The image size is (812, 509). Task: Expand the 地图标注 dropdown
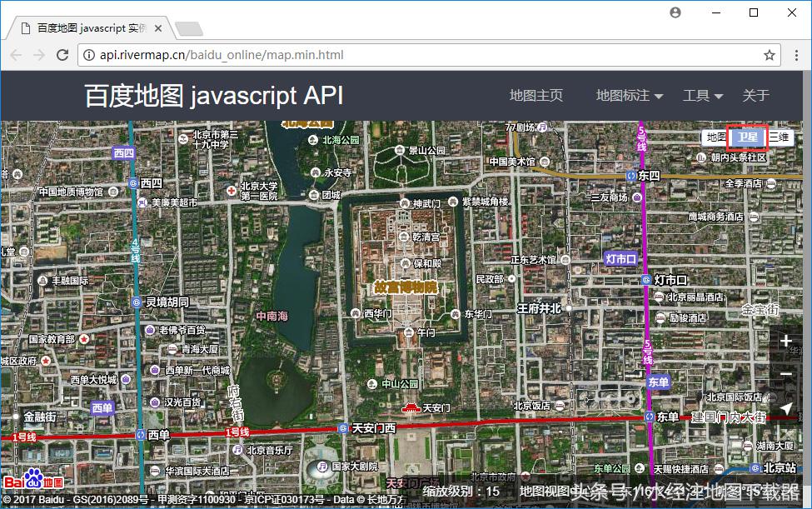[x=629, y=96]
